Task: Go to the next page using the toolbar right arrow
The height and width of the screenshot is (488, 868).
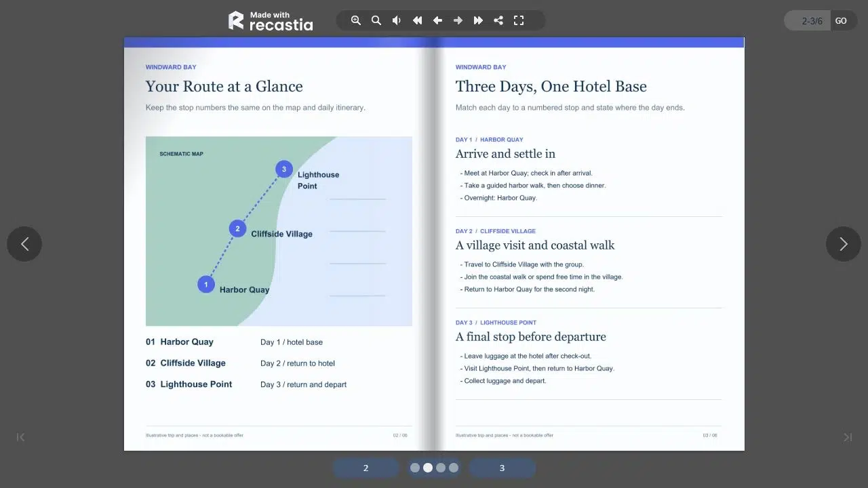Action: (x=458, y=20)
